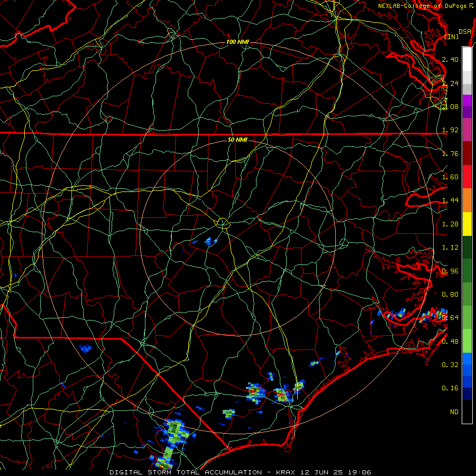Click the "KRAX" radar site identifier
The height and width of the screenshot is (476, 476).
[286, 472]
